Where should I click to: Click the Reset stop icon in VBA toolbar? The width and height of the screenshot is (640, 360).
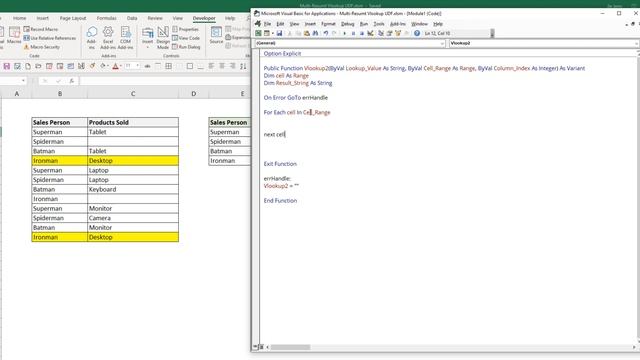pyautogui.click(x=362, y=33)
